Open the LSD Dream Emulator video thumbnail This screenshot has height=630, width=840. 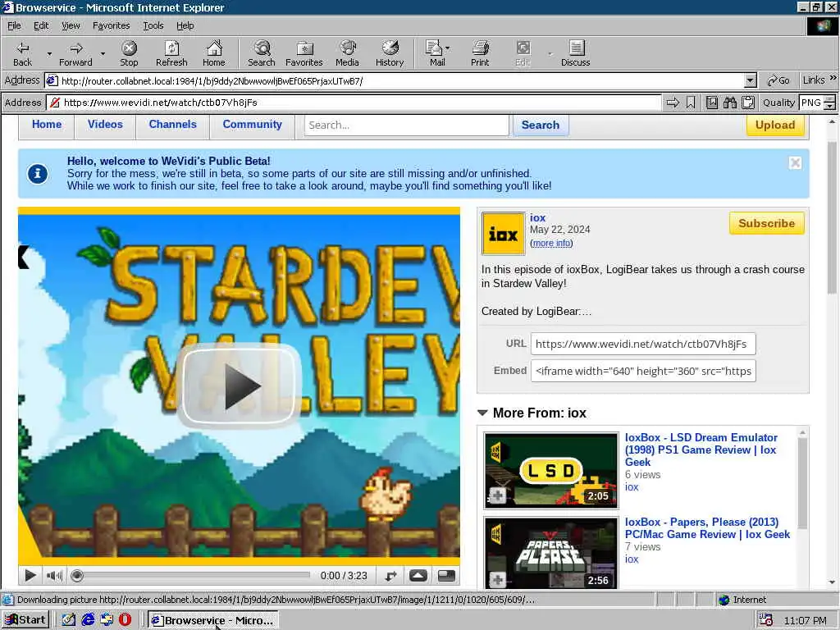click(550, 470)
